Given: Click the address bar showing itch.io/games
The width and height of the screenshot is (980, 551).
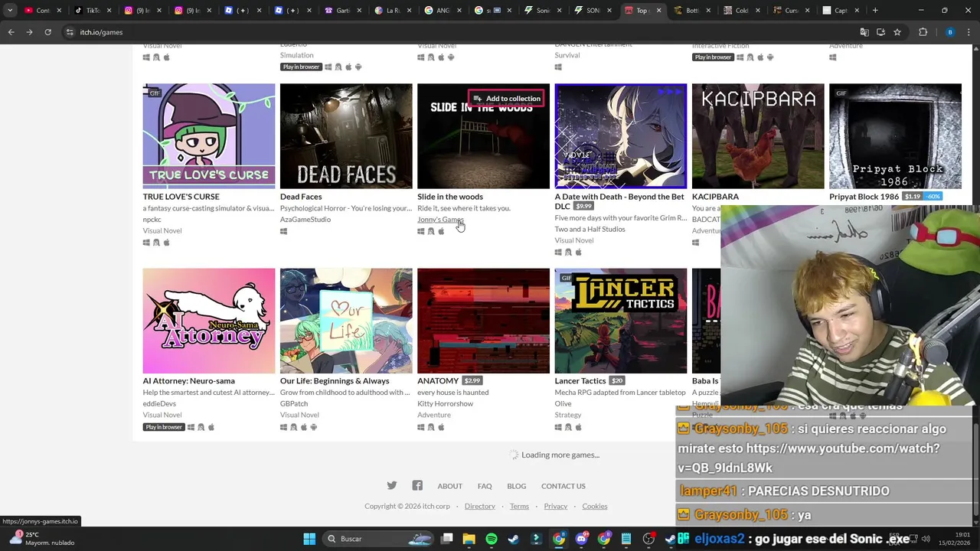Looking at the screenshot, I should pyautogui.click(x=459, y=32).
